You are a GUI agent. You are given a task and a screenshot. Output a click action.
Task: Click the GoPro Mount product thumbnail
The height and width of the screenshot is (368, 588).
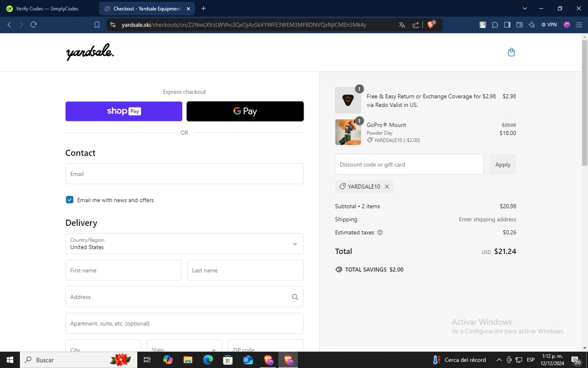click(x=348, y=132)
